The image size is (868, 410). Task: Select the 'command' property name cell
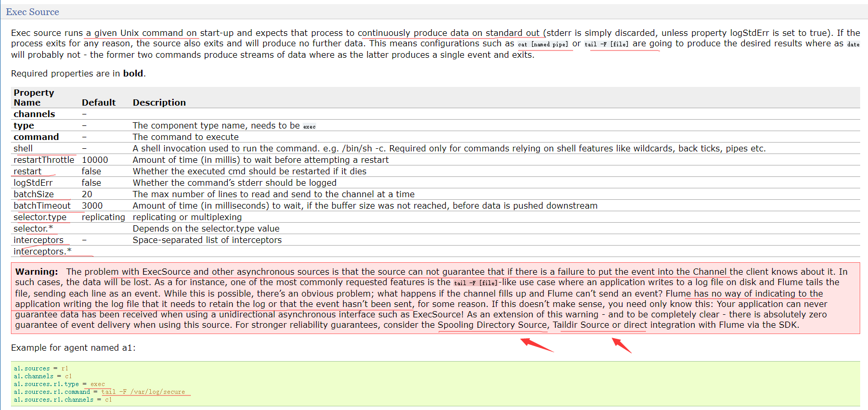pos(36,137)
